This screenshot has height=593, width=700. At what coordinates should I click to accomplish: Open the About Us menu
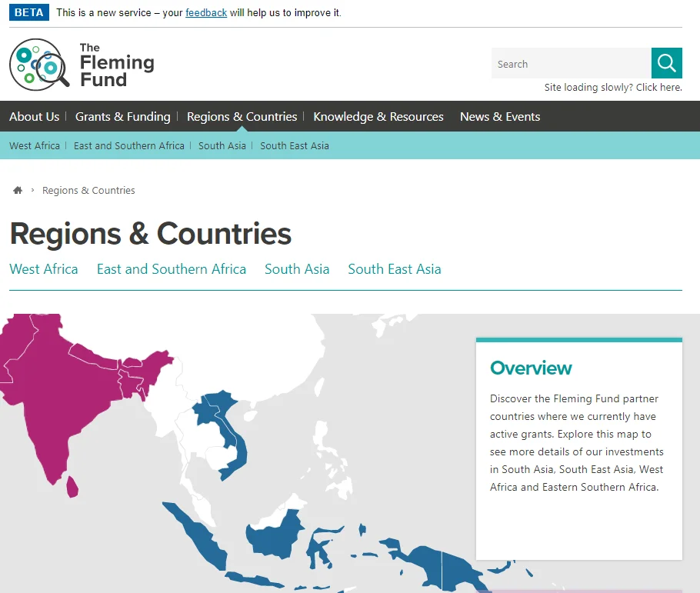(x=34, y=117)
